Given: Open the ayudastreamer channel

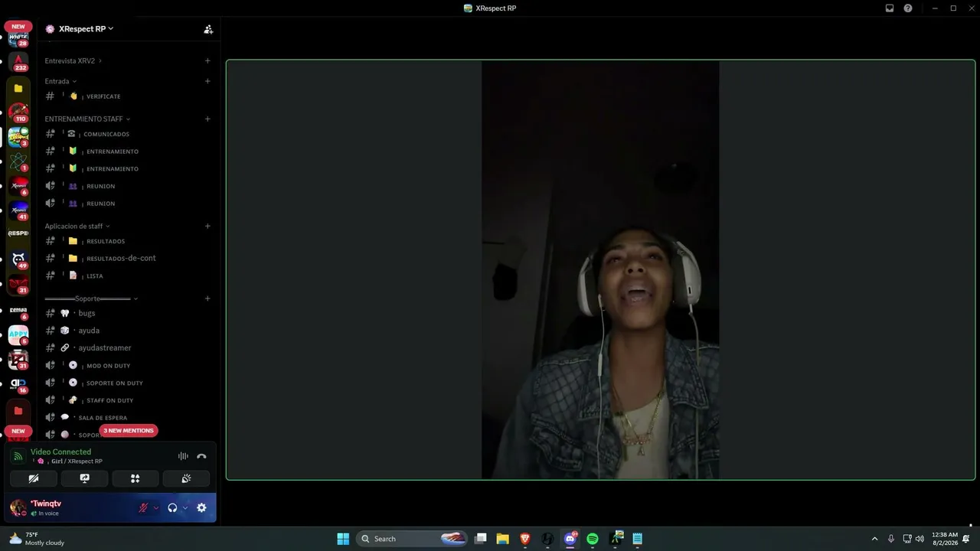Looking at the screenshot, I should pos(127,347).
